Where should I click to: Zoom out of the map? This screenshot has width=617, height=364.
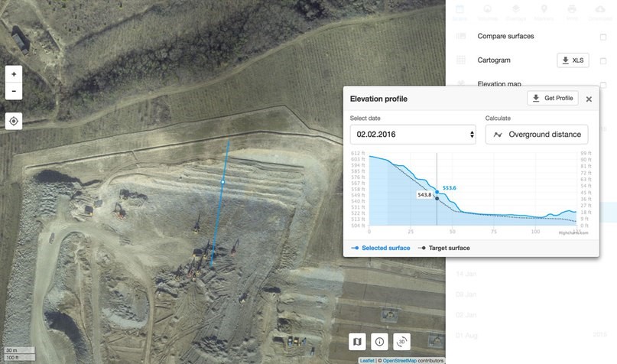click(14, 91)
